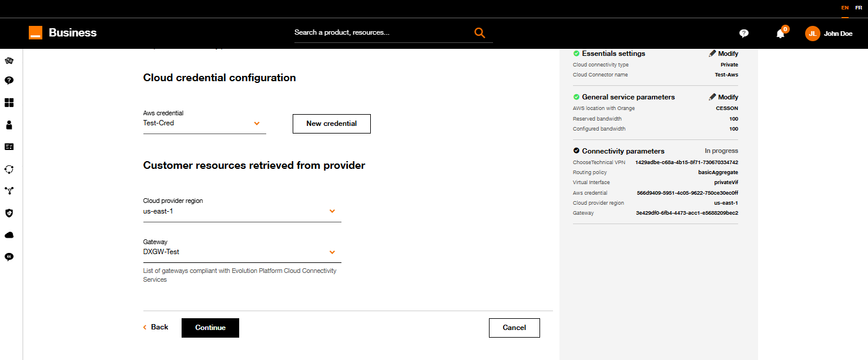
Task: Open the help chat bubble in header
Action: (x=744, y=34)
